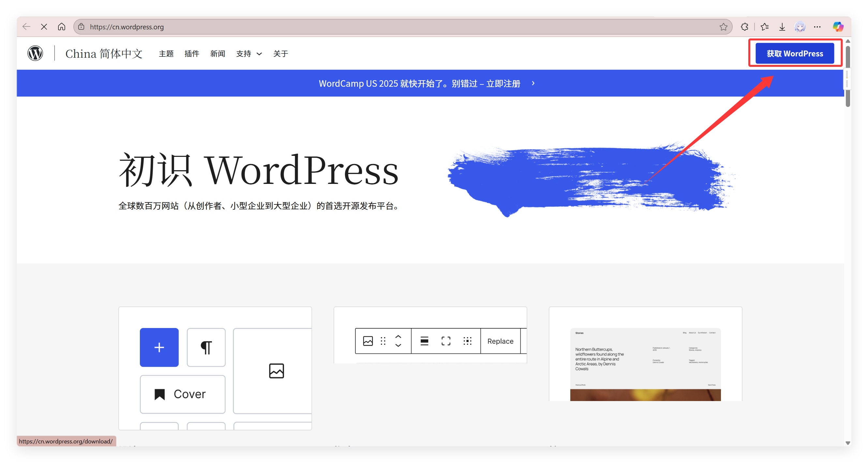Click arrow chevron on WordCamp banner
The image size is (868, 463).
pyautogui.click(x=533, y=83)
